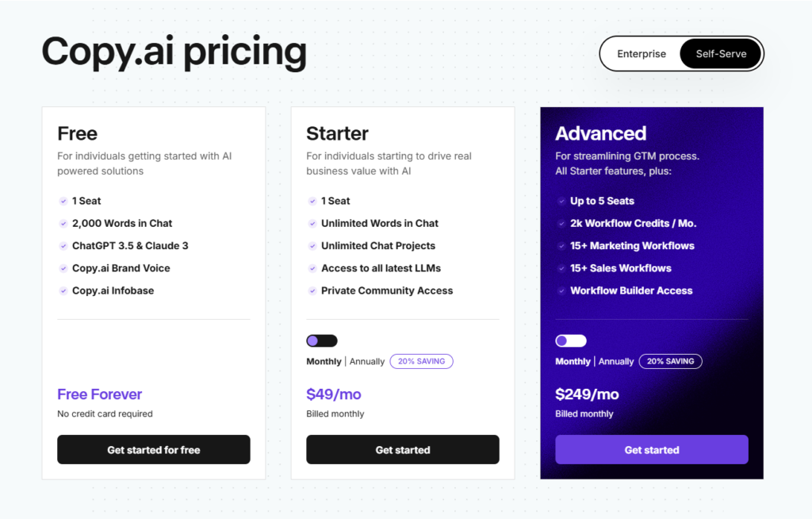Click the purple Get started button in Advanced

pos(652,449)
